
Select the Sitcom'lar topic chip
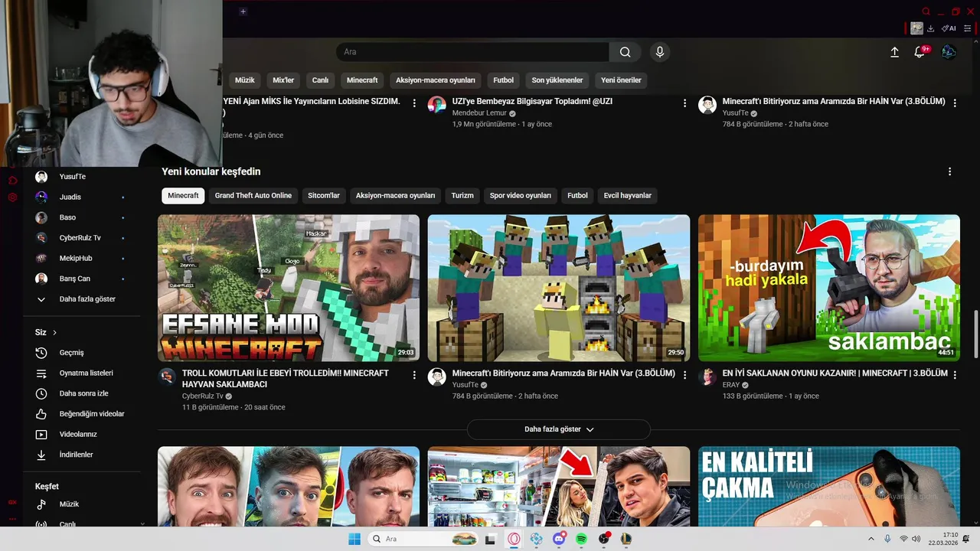(324, 196)
